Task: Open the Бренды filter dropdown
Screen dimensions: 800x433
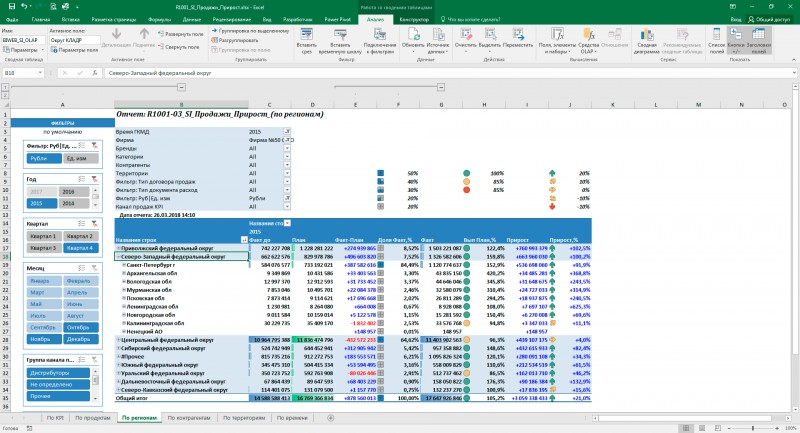Action: tap(287, 148)
